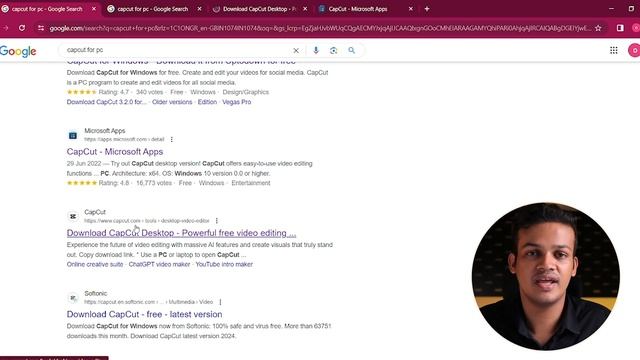Open Download CapCut - free - latest version
640x360 pixels.
[144, 314]
